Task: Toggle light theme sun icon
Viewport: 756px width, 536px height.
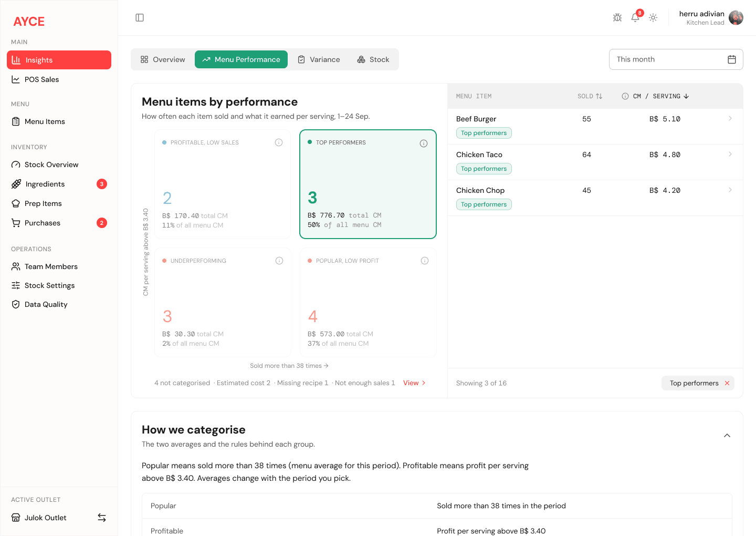Action: pyautogui.click(x=653, y=17)
